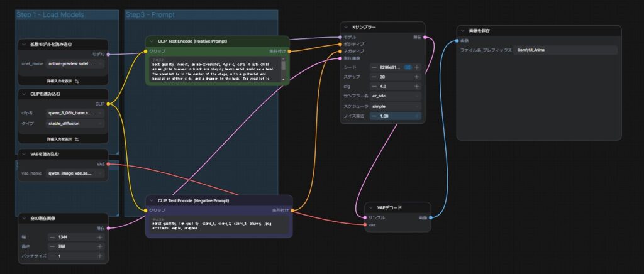Image resolution: width=644 pixels, height=274 pixels.
Task: Click the VAE output socket on VAE loader
Action: pyautogui.click(x=108, y=164)
